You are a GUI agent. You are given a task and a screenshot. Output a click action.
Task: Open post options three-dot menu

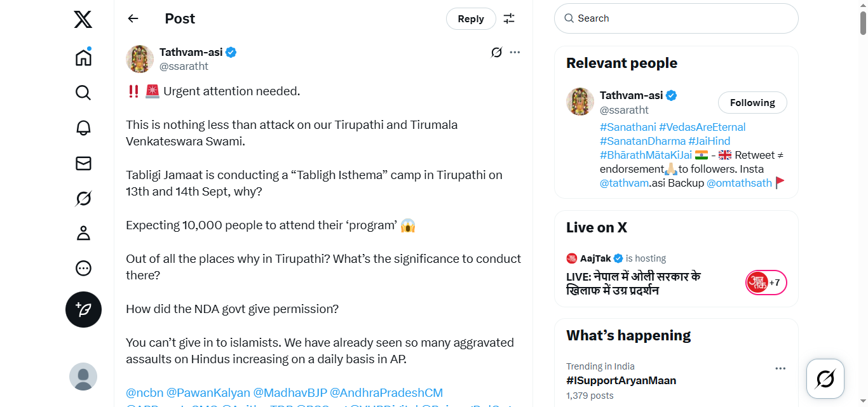point(515,52)
